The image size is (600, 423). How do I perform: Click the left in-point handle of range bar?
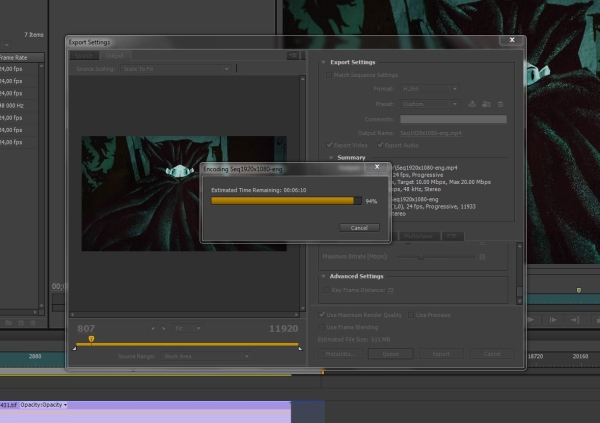(74, 348)
